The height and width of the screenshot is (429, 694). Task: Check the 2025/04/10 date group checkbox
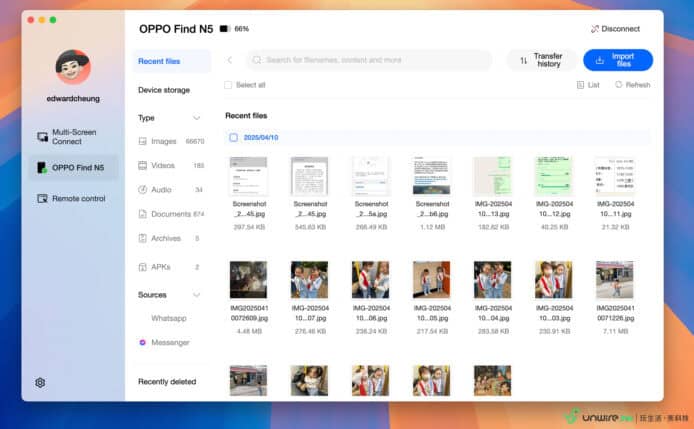pyautogui.click(x=234, y=138)
